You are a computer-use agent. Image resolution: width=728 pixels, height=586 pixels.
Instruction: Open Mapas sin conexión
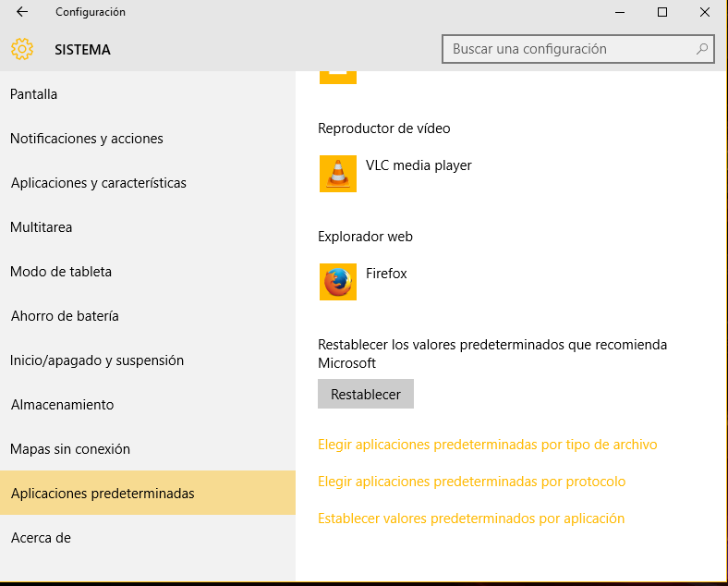pos(148,449)
